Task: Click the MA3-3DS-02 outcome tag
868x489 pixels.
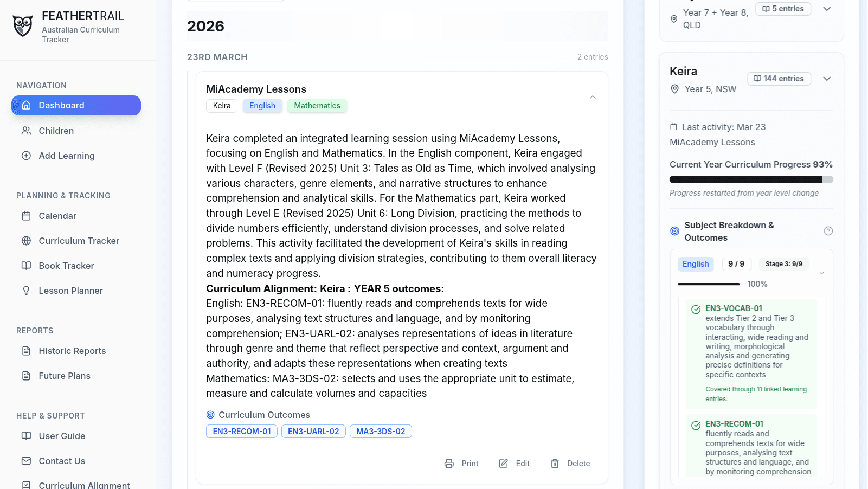Action: [381, 432]
